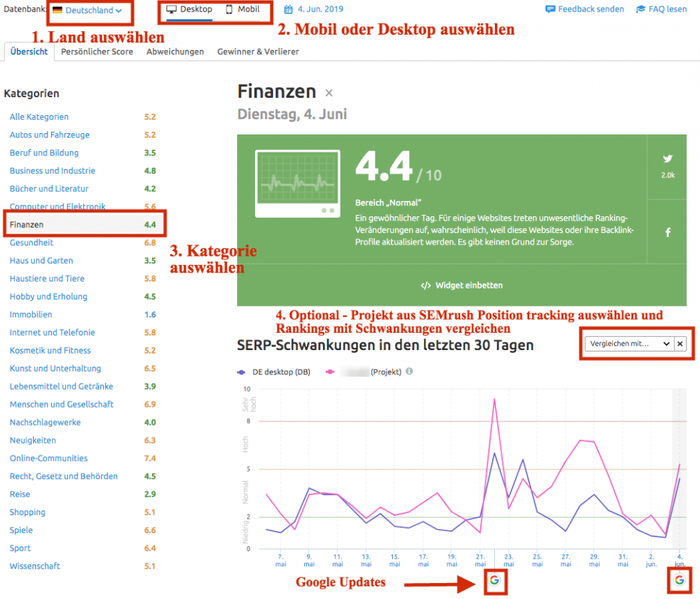Click the Google update icon at 4. jun
Viewport: 700px width, 599px height.
[679, 580]
